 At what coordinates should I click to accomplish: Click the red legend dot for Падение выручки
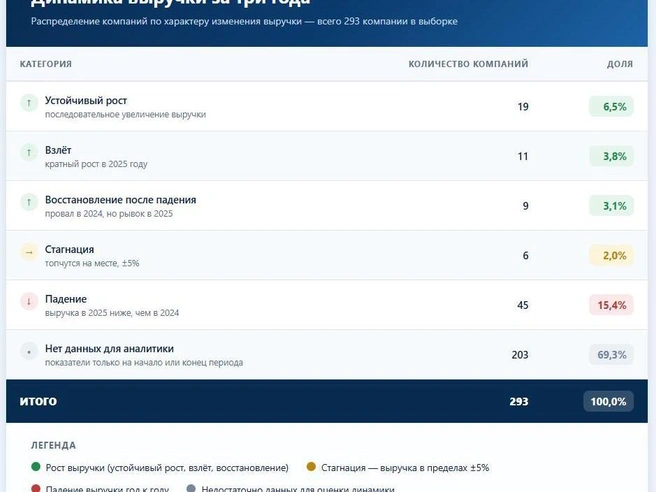36,488
